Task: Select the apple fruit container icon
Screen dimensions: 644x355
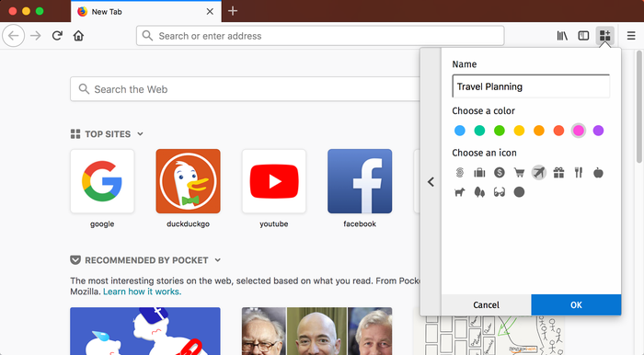Action: 598,173
